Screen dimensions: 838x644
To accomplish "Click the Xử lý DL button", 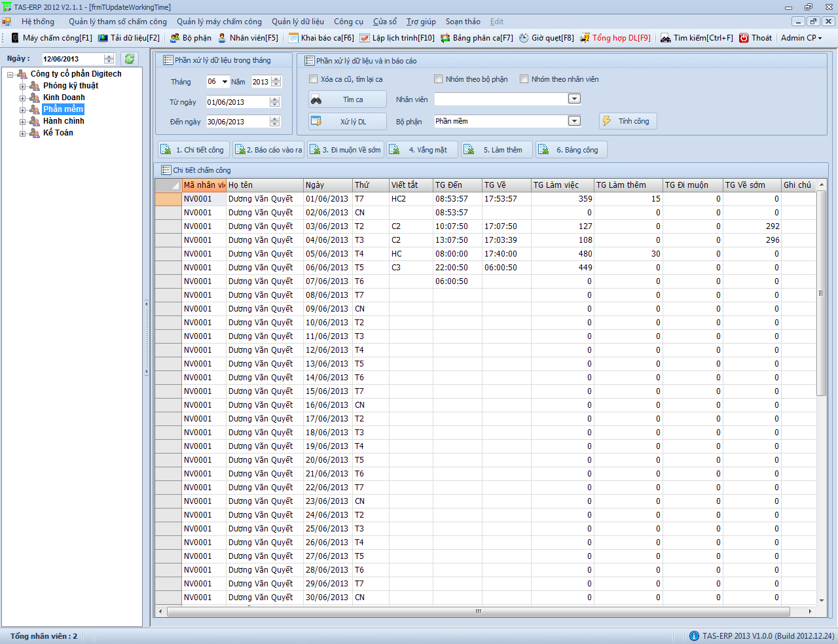I will click(348, 122).
